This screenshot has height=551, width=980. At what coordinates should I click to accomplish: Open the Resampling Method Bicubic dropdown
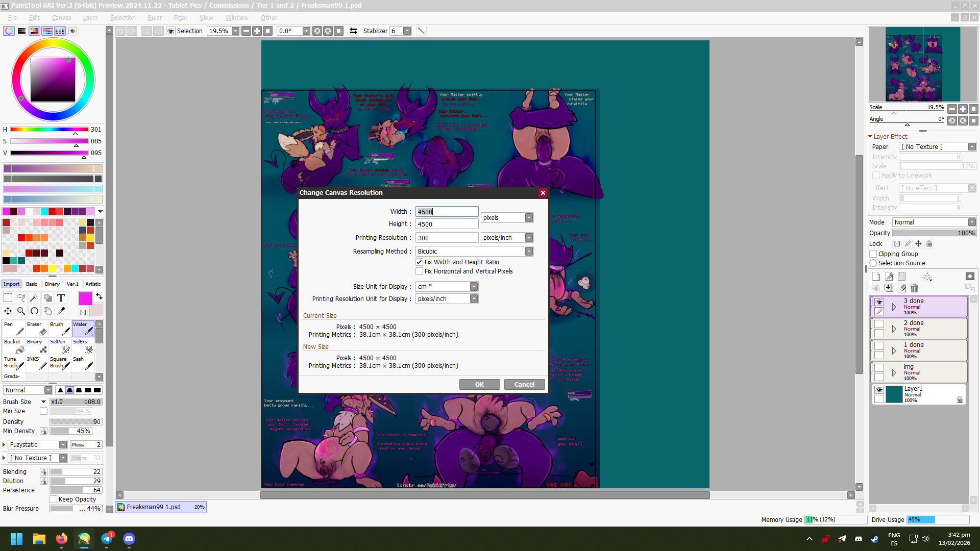point(529,252)
